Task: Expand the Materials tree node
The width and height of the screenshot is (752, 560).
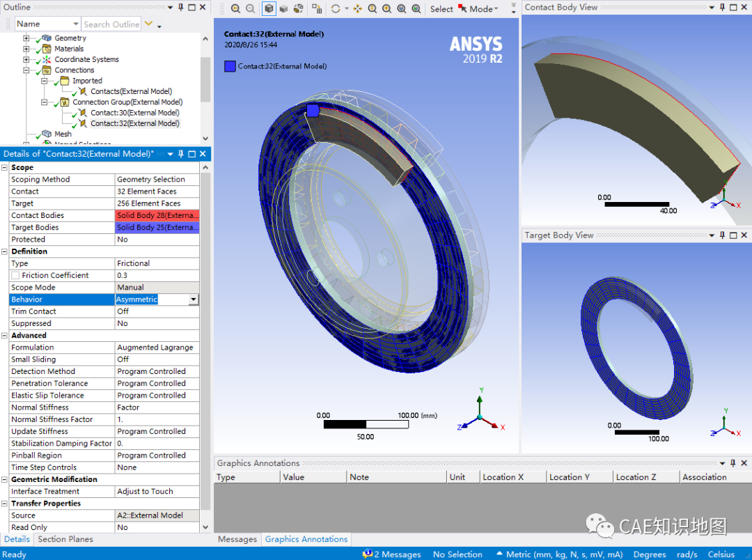Action: pos(26,49)
